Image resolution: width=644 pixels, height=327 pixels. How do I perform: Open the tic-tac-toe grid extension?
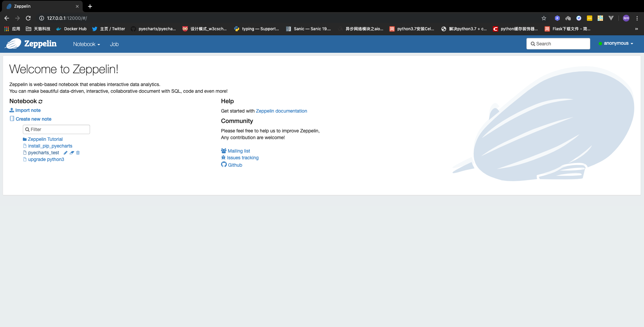(600, 18)
